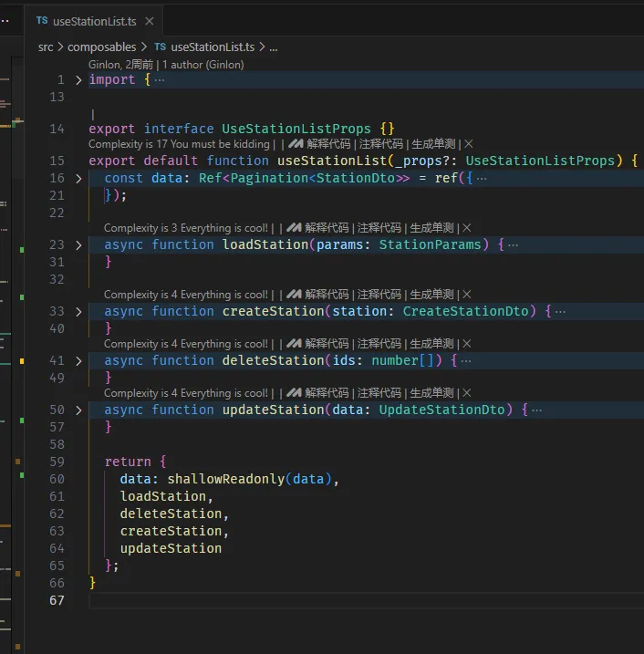Click 注释代码 above loadStation
The image size is (644, 654).
click(379, 228)
